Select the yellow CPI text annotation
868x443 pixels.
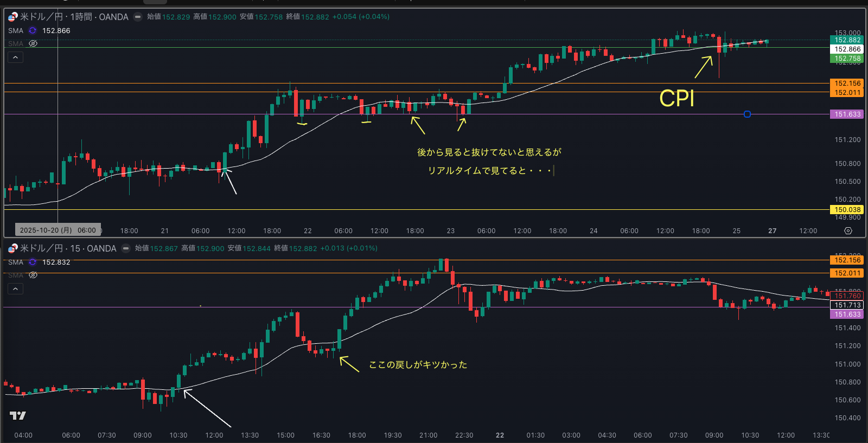676,99
